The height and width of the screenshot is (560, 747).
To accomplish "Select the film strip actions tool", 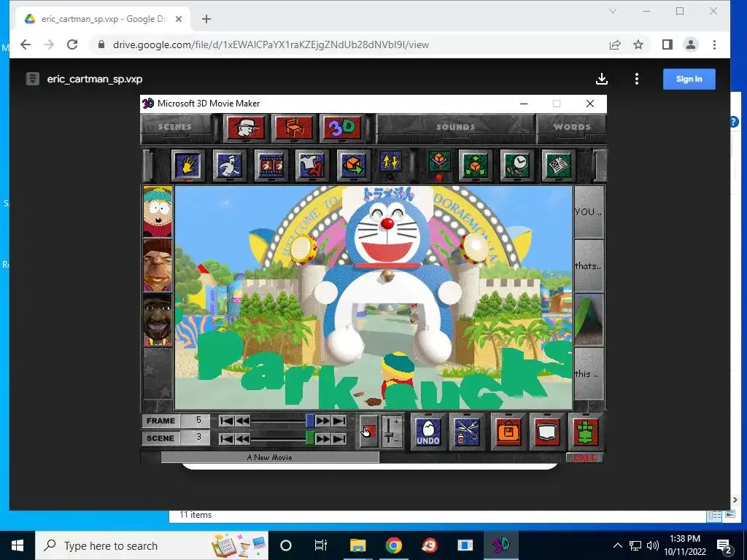I will (271, 166).
